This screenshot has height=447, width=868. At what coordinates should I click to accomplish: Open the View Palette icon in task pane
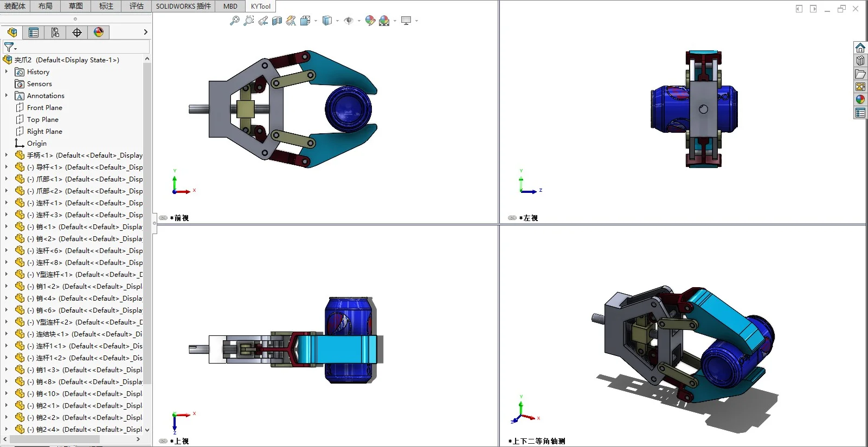point(860,87)
